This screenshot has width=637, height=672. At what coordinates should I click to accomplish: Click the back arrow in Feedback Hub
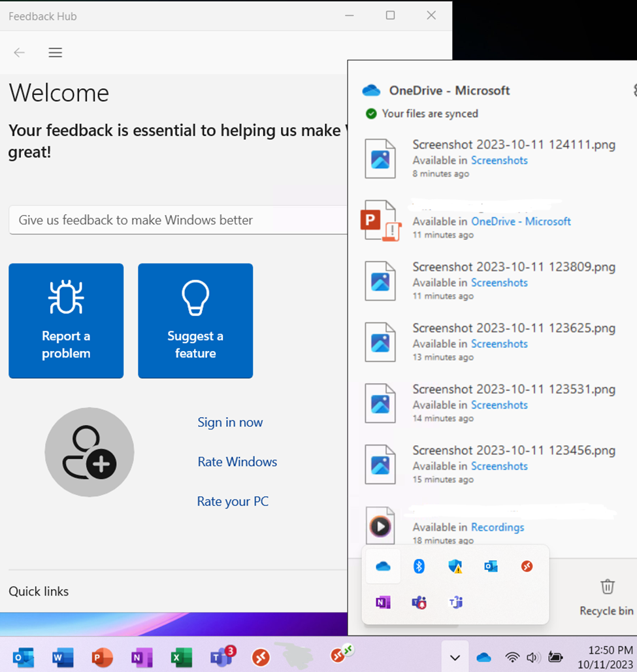click(19, 52)
